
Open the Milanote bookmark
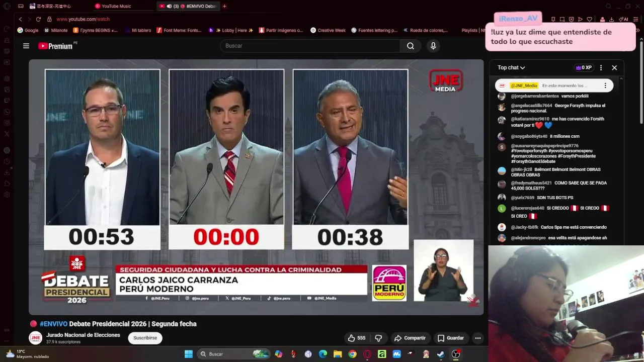point(56,30)
